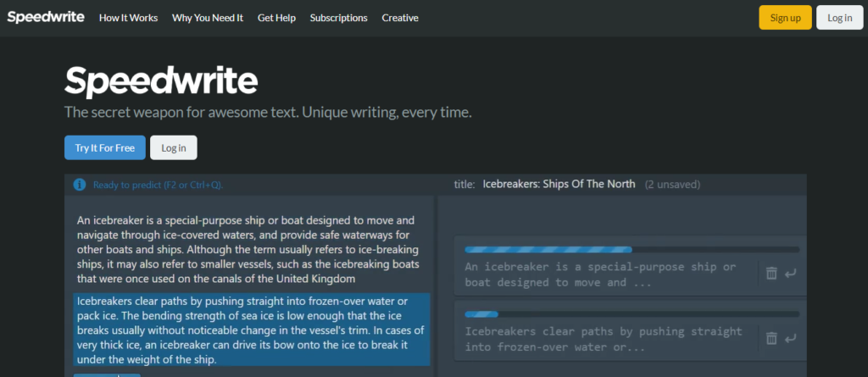Insert the 'Icebreakers clear paths' prediction
868x377 pixels.
point(791,338)
